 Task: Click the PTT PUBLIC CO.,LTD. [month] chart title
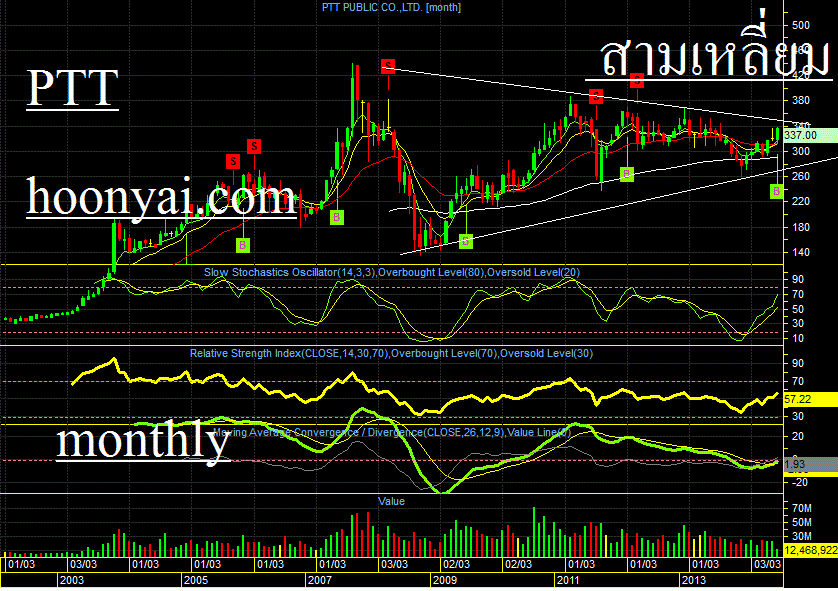coord(391,7)
